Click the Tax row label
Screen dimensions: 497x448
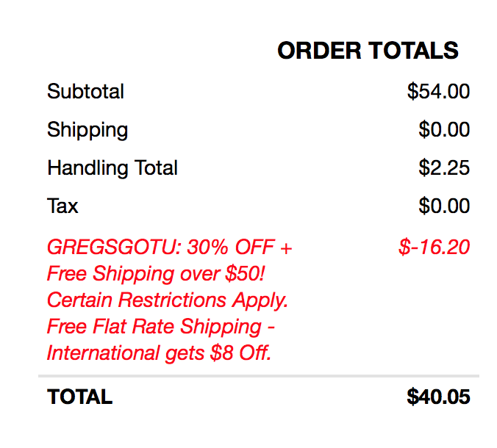pos(62,206)
